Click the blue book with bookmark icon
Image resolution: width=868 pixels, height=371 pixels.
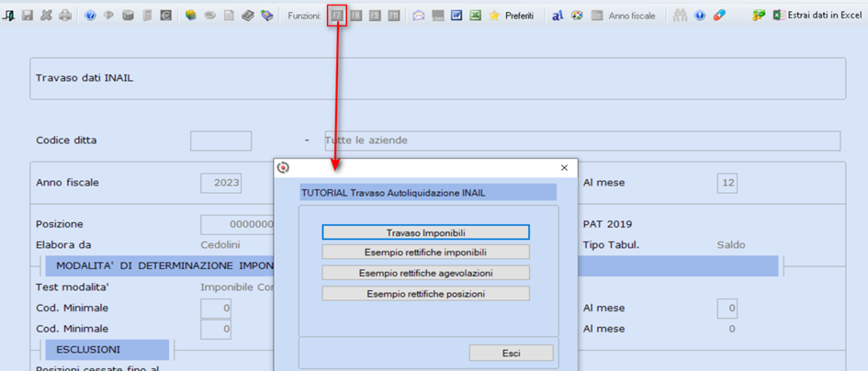click(266, 16)
